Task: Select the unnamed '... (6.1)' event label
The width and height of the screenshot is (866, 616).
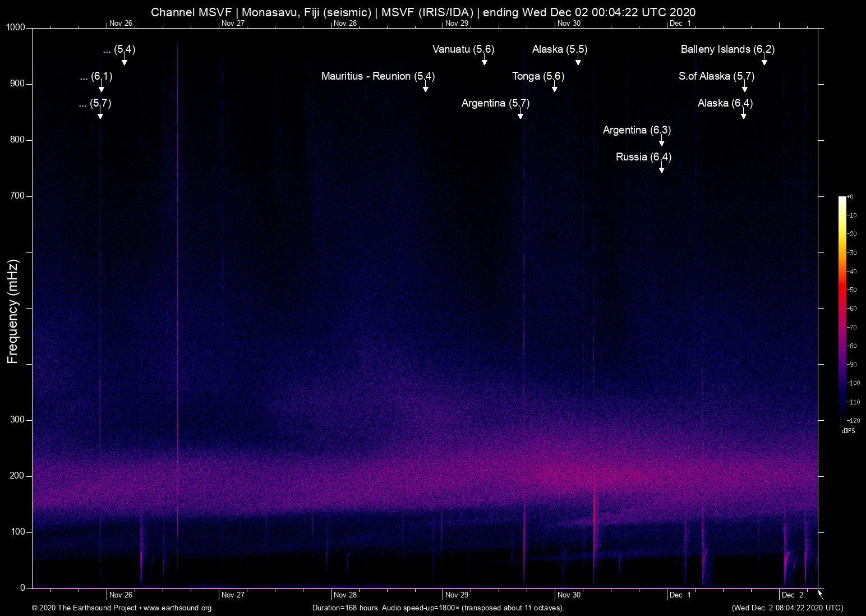Action: coord(96,76)
